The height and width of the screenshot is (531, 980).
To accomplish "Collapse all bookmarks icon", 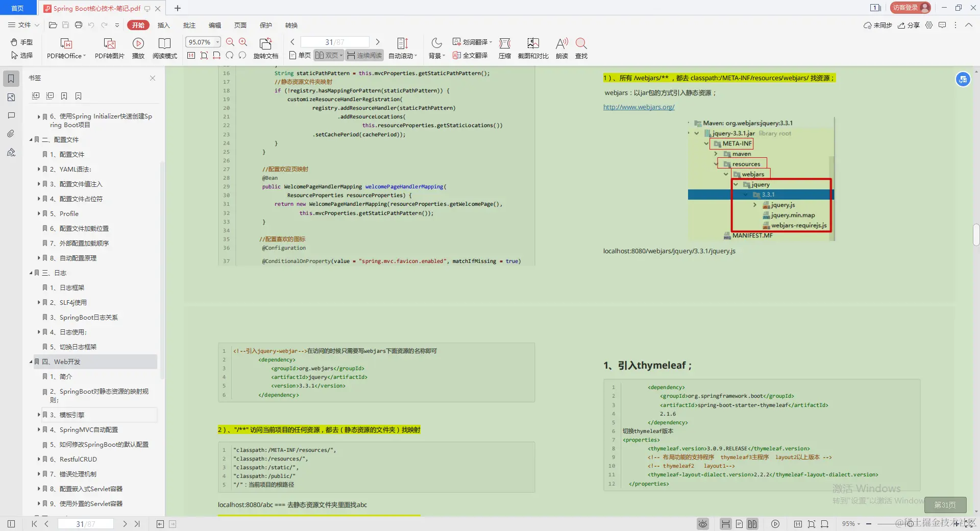I will click(50, 96).
